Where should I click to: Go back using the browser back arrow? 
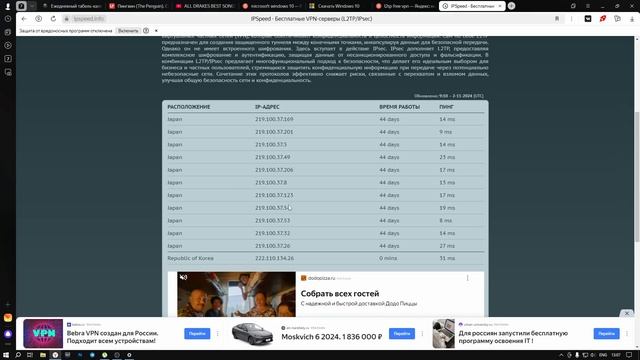click(x=24, y=19)
